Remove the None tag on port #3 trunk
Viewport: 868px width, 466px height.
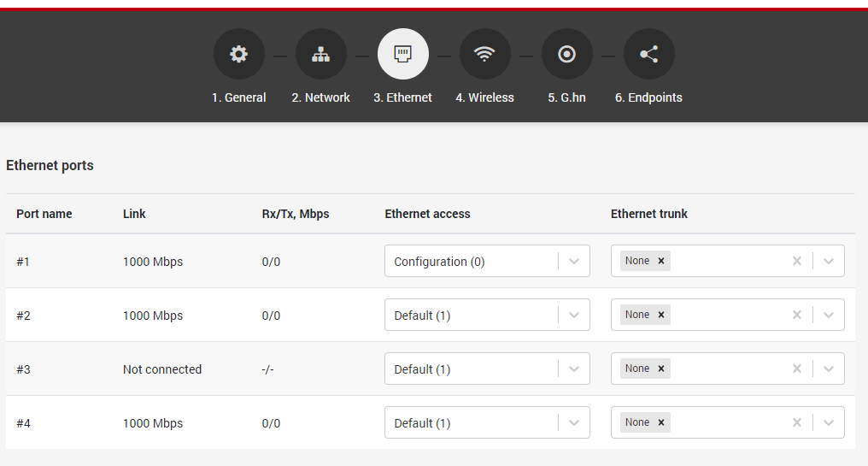[x=661, y=369]
